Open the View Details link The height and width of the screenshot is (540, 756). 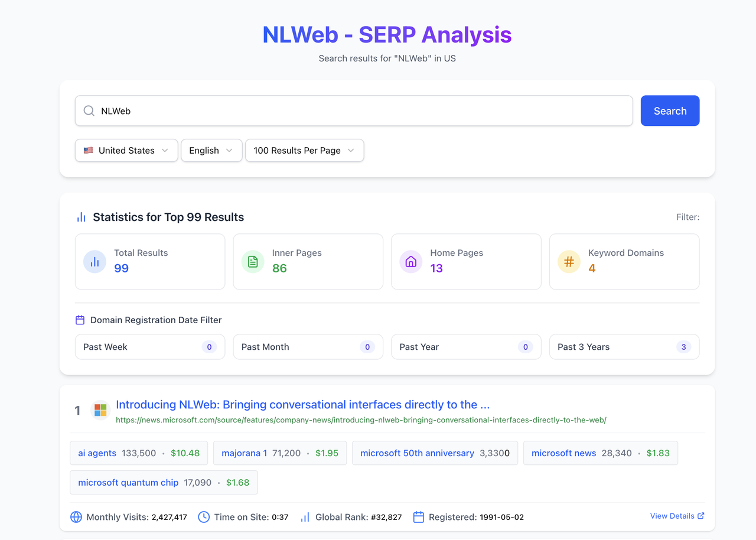tap(677, 516)
